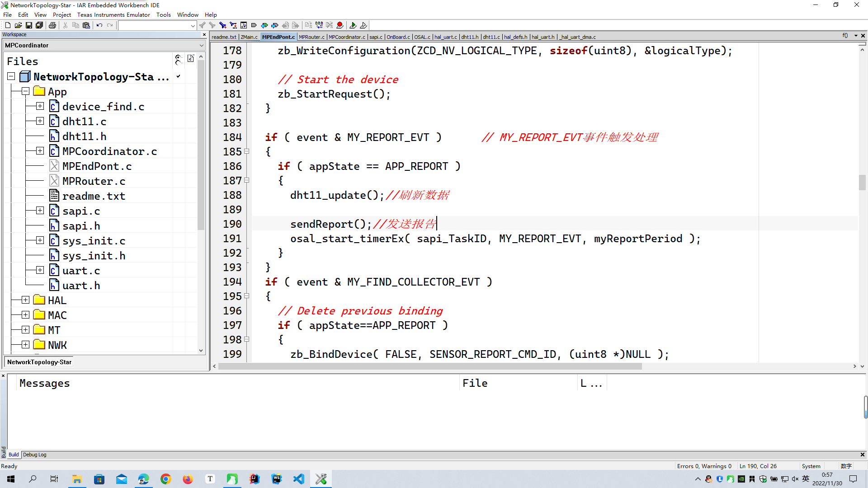Switch to the MPRouter.c editor tab
868x488 pixels.
point(311,37)
